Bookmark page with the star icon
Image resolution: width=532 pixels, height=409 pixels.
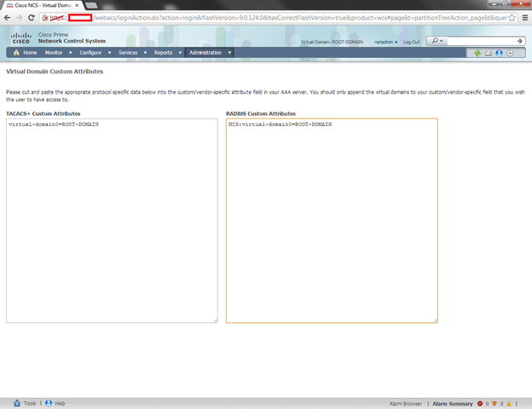(x=512, y=18)
